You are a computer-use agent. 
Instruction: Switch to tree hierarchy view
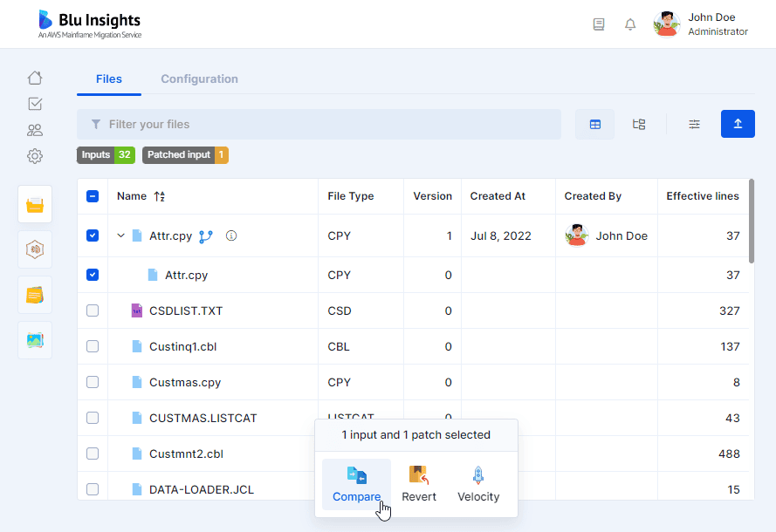pyautogui.click(x=639, y=124)
